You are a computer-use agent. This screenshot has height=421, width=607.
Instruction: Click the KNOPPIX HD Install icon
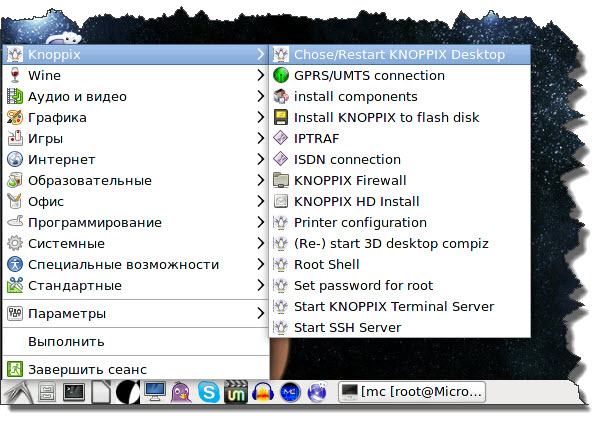281,201
